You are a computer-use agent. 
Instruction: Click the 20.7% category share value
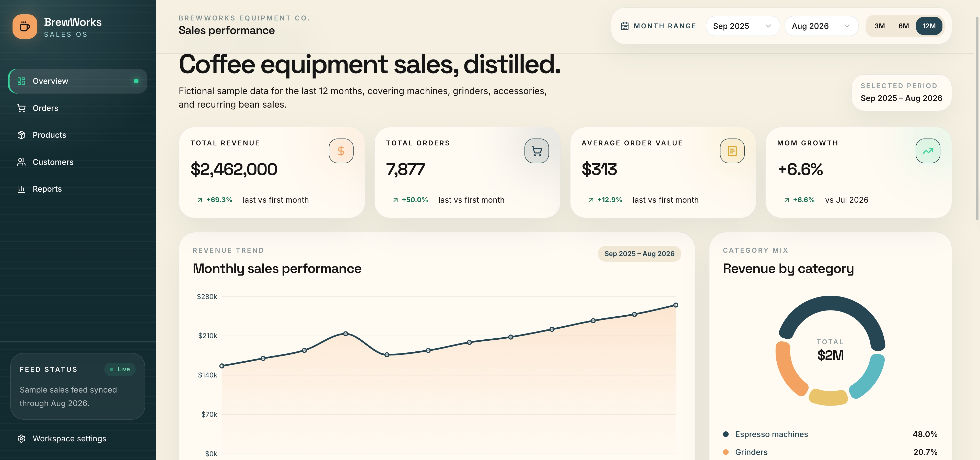925,452
